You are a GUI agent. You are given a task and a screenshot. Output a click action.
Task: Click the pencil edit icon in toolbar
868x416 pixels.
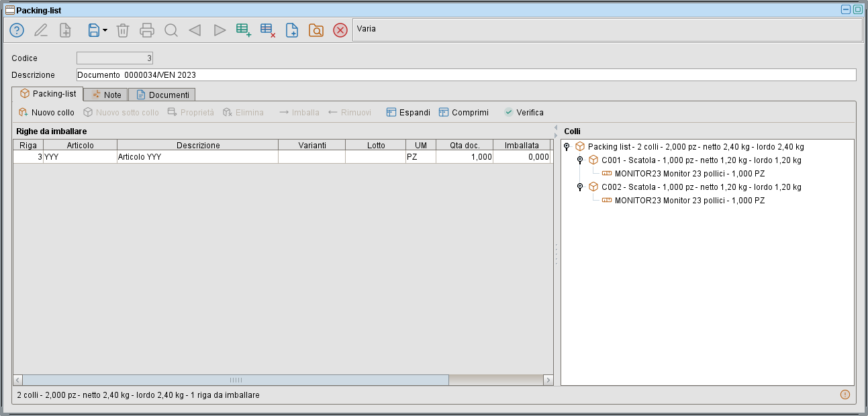click(x=41, y=30)
